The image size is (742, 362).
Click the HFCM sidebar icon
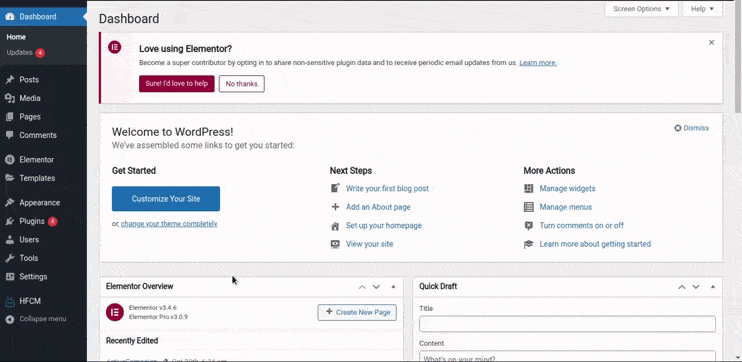pyautogui.click(x=10, y=301)
